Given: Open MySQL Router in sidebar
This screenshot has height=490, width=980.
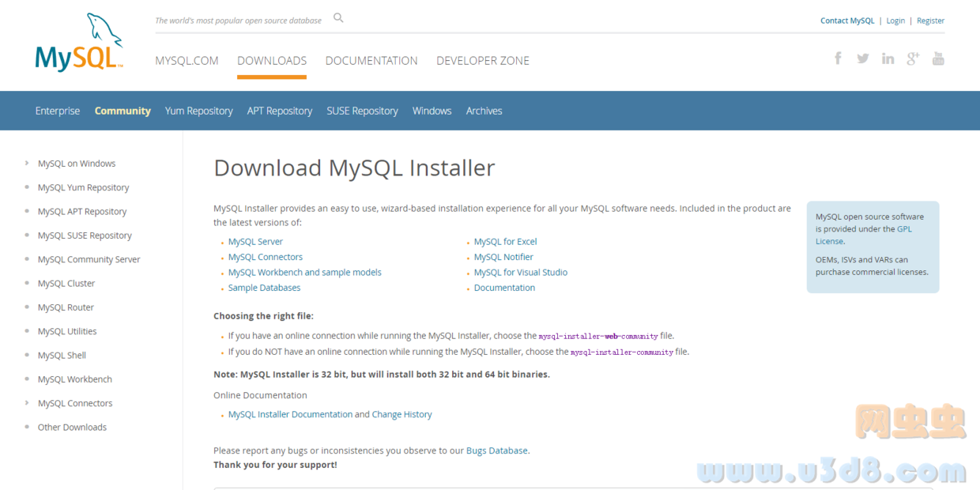Looking at the screenshot, I should point(66,307).
